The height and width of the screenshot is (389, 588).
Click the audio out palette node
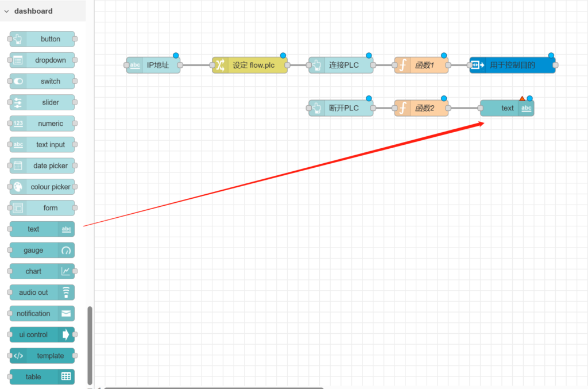[x=42, y=292]
